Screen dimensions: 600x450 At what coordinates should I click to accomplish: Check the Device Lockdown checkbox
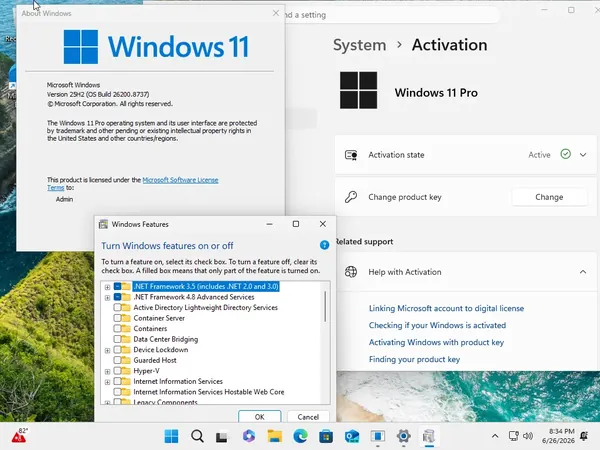pyautogui.click(x=117, y=349)
